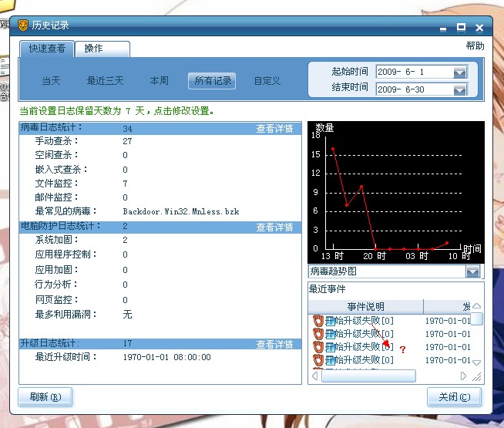Click the vertical scrollbar thumb in events list
The image size is (504, 428).
point(477,319)
